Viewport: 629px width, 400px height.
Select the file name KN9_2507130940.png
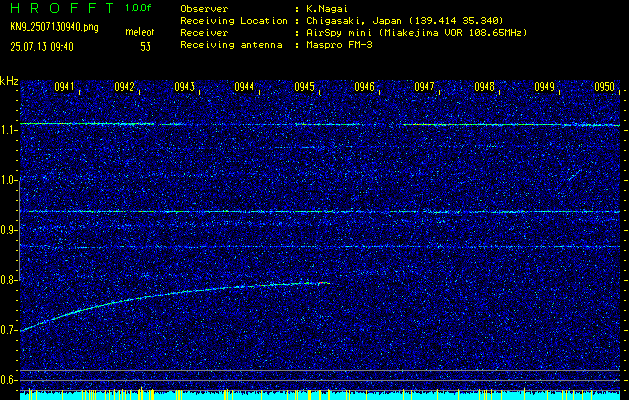(54, 27)
